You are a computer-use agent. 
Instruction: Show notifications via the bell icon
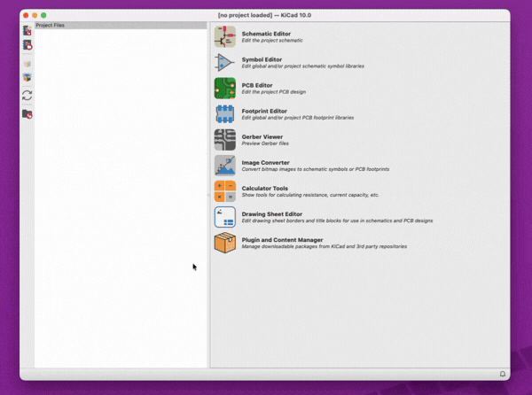(x=503, y=374)
